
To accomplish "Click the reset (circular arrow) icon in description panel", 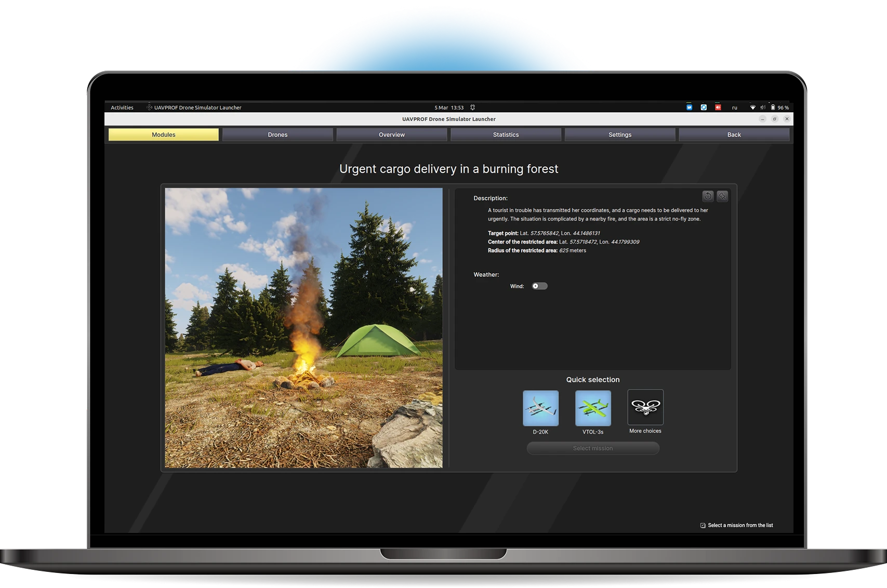I will coord(708,196).
